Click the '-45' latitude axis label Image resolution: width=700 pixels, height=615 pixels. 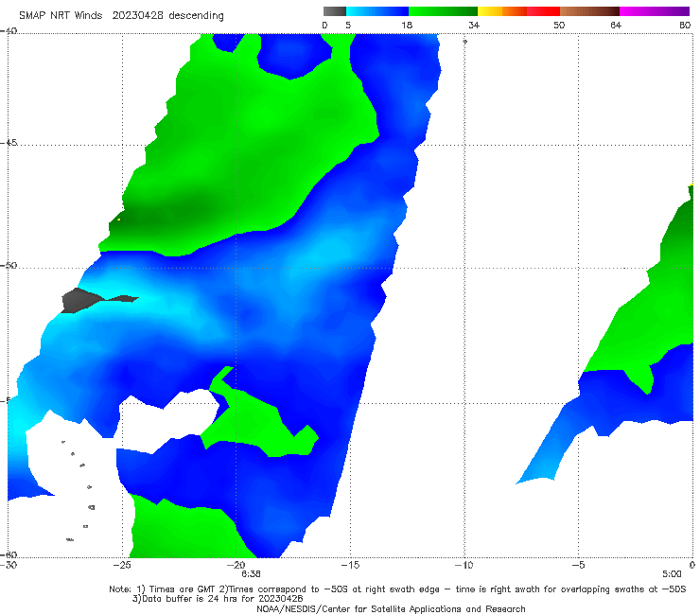pyautogui.click(x=9, y=143)
